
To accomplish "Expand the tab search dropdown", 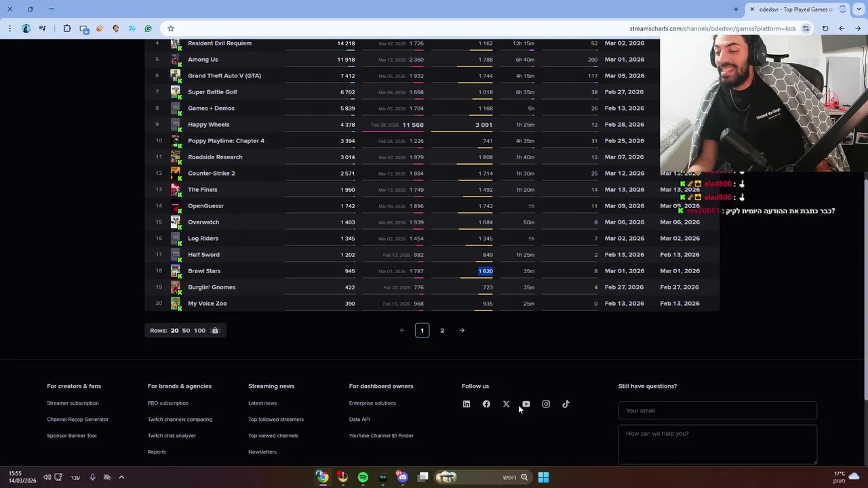I will point(859,9).
